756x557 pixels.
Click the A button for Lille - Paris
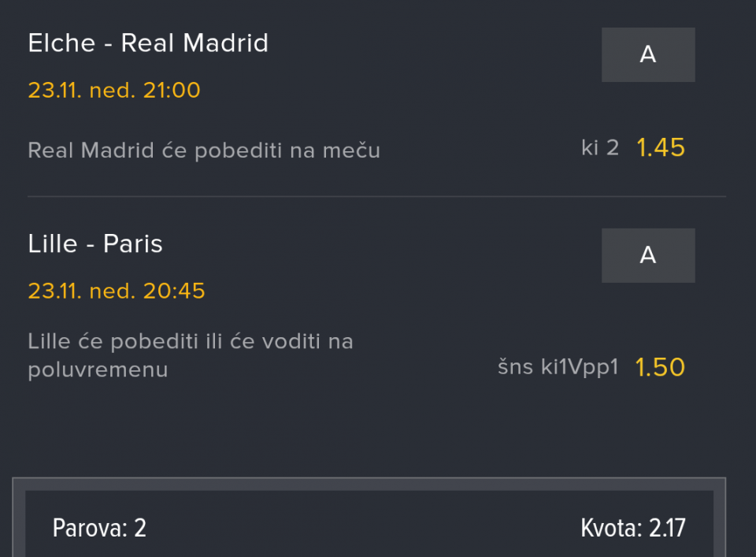coord(648,255)
